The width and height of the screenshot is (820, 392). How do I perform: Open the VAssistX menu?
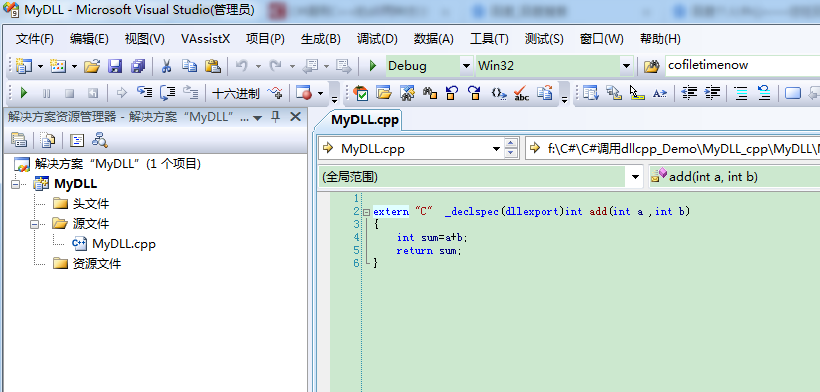click(206, 39)
